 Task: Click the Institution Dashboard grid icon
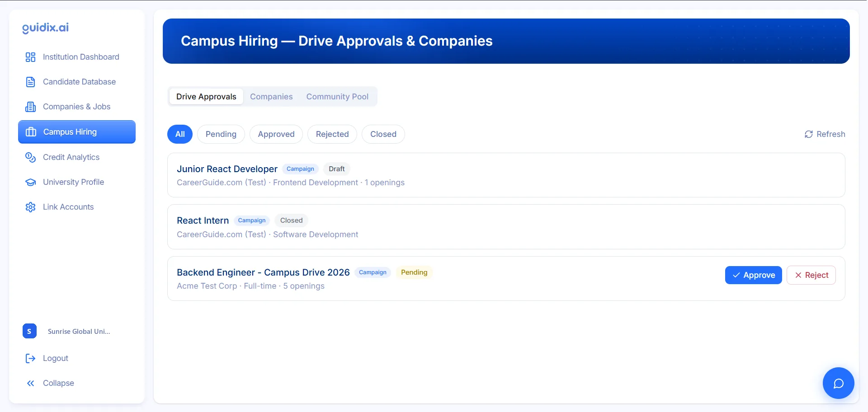click(30, 57)
